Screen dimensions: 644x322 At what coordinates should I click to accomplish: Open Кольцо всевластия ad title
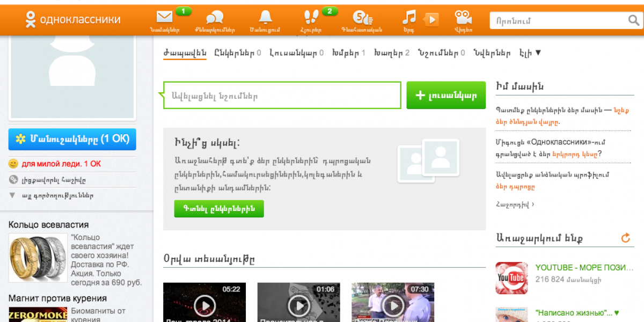click(x=49, y=224)
